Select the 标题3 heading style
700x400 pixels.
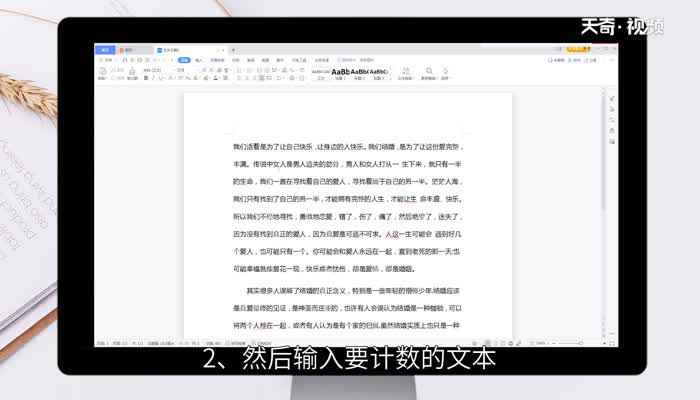click(x=378, y=74)
